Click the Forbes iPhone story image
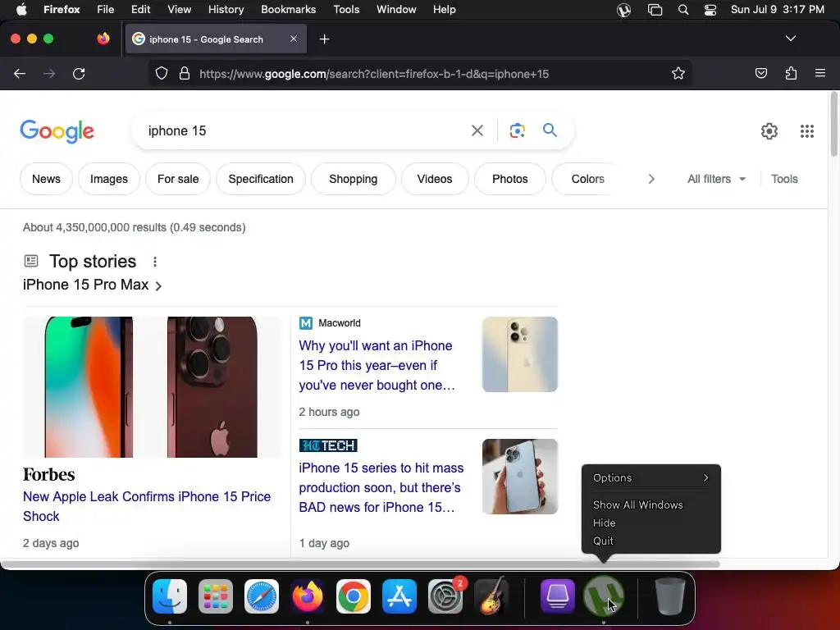The height and width of the screenshot is (630, 840). 152,387
